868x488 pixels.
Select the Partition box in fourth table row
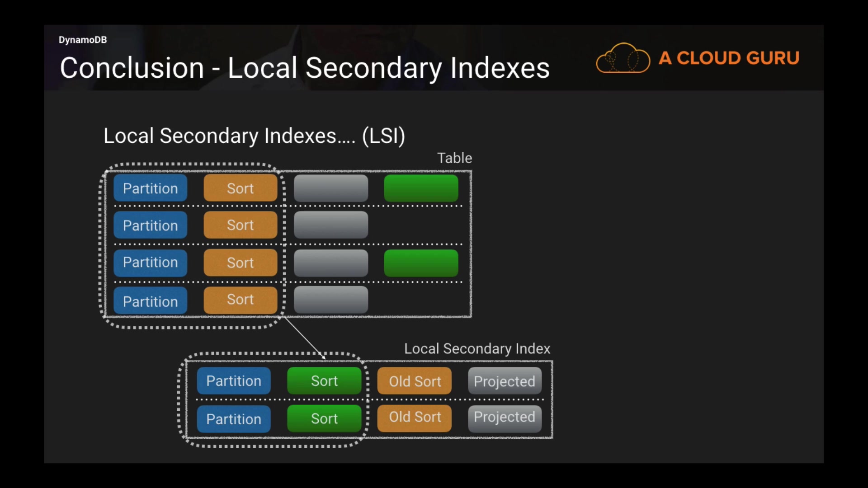pos(150,301)
